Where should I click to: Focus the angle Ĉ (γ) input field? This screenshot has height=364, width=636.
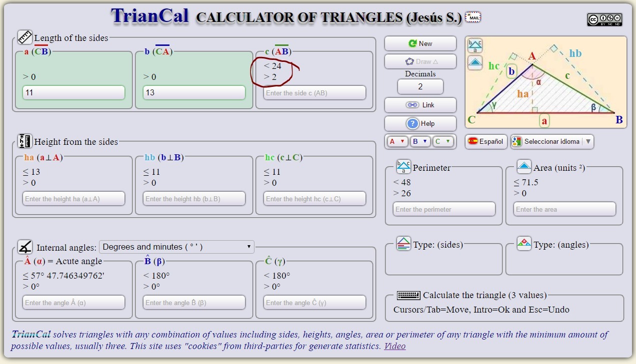click(x=314, y=303)
